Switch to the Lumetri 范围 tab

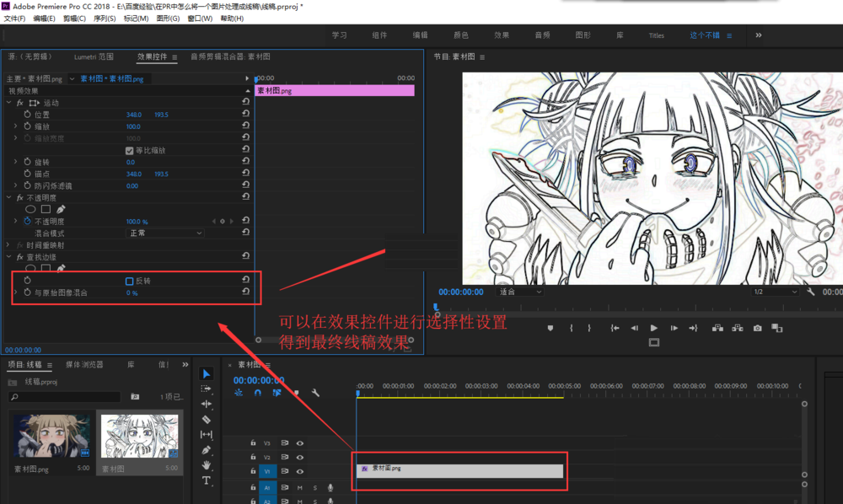tap(94, 56)
